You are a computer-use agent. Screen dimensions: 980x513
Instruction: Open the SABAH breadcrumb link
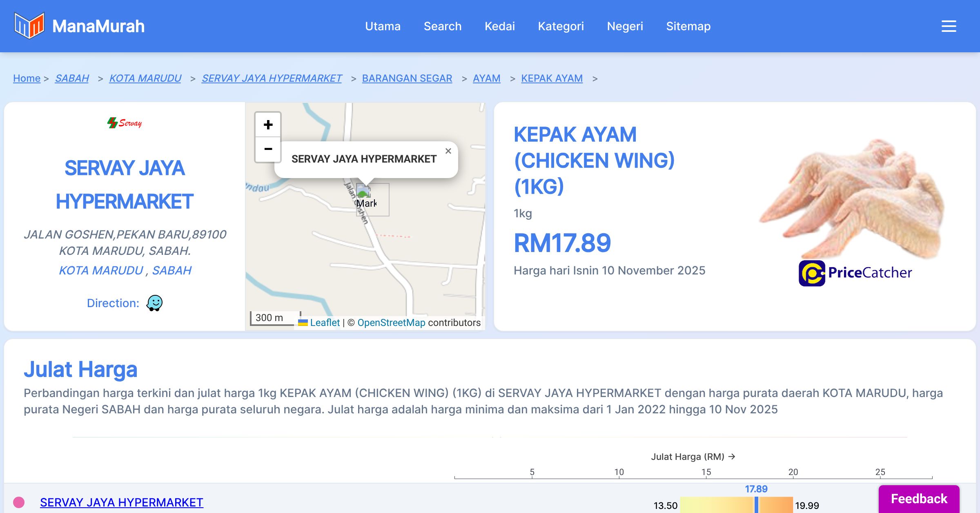pyautogui.click(x=72, y=78)
